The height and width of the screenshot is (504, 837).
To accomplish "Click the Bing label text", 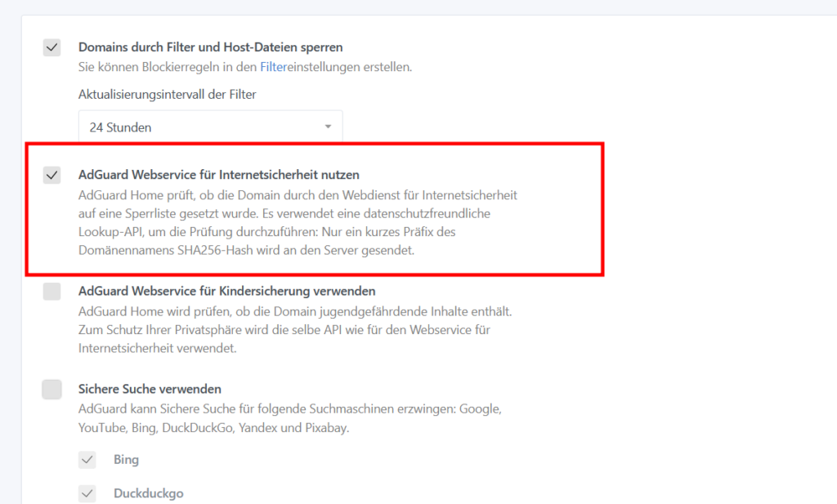I will coord(126,460).
